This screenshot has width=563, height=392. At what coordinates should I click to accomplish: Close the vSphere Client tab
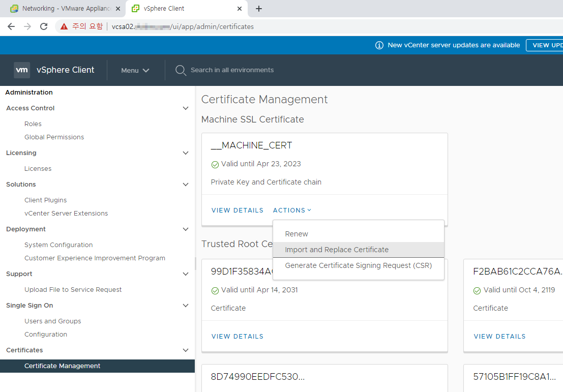240,9
